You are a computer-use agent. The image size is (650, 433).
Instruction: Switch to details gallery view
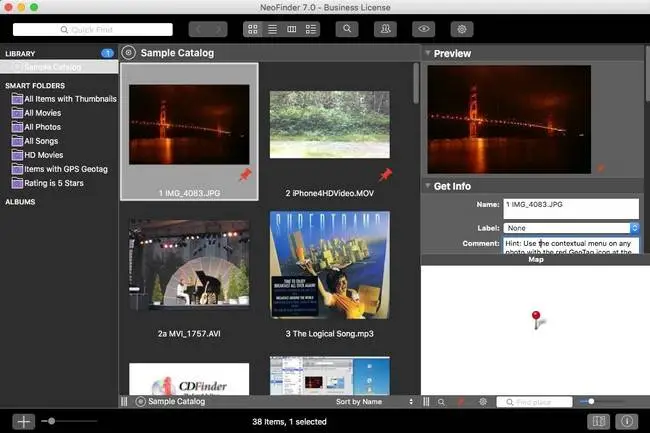[x=311, y=29]
